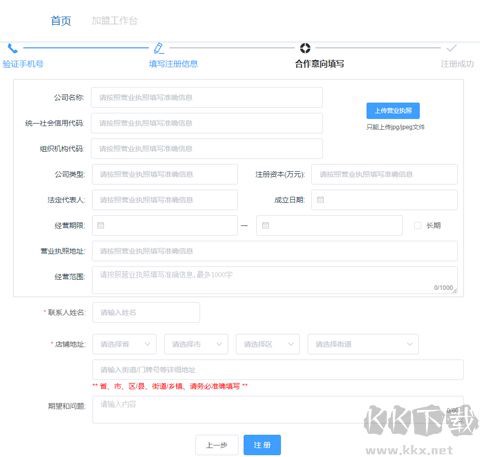Click the circle icon above 合作意向填写
The image size is (480, 457).
point(305,48)
